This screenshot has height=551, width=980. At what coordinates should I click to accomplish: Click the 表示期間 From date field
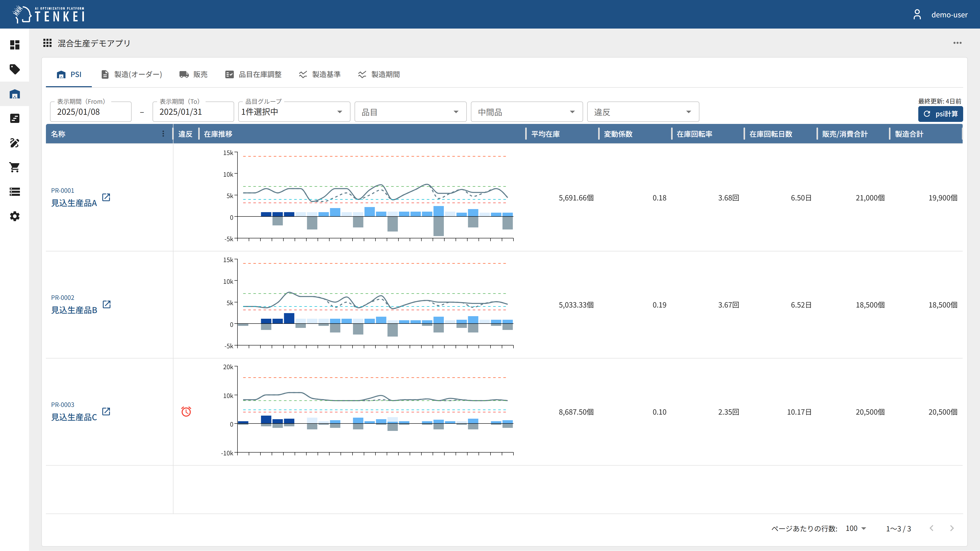point(91,112)
